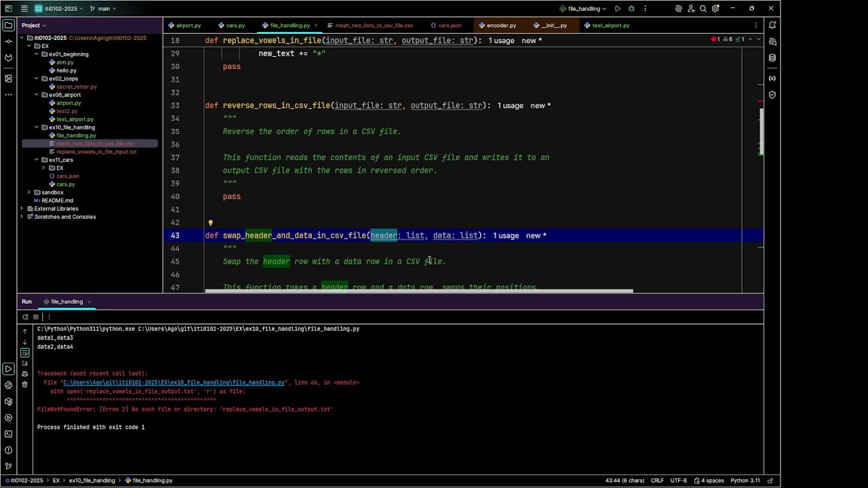The image size is (868, 488).
Task: Open the Run tool window button
Action: (x=8, y=369)
